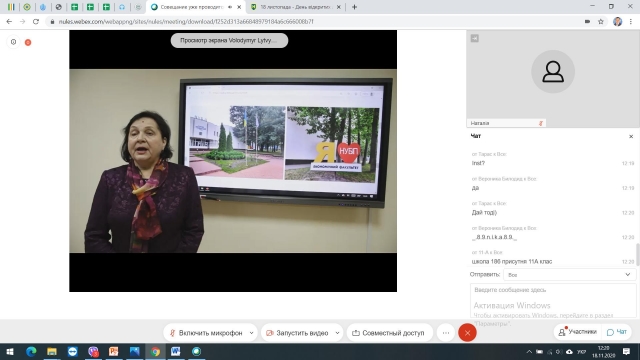Open File Explorer from the taskbar
Viewport: 640px width, 360px height.
(52, 351)
